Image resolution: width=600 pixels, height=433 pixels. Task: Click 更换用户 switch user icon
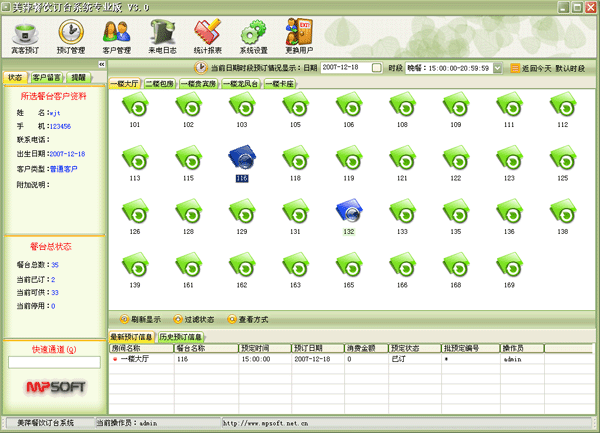[x=299, y=35]
